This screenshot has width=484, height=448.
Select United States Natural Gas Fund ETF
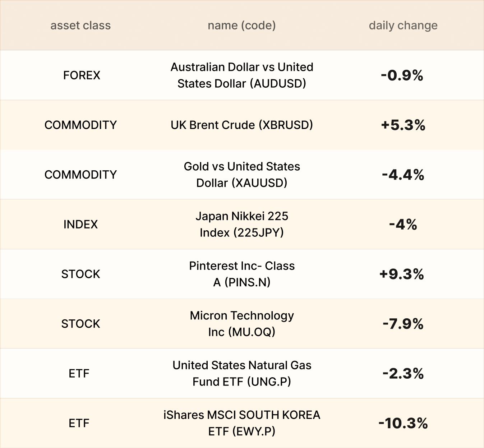point(242,373)
